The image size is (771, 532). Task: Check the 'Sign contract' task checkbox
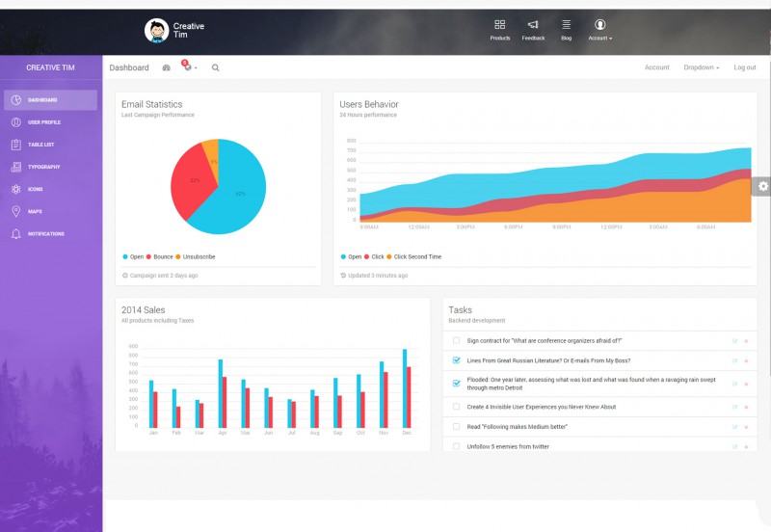pos(457,341)
